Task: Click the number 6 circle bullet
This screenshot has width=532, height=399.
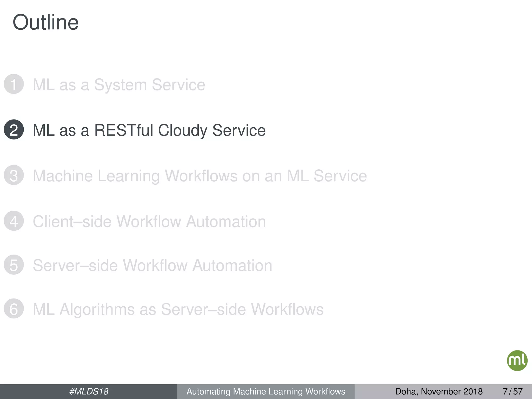Action: [x=14, y=309]
